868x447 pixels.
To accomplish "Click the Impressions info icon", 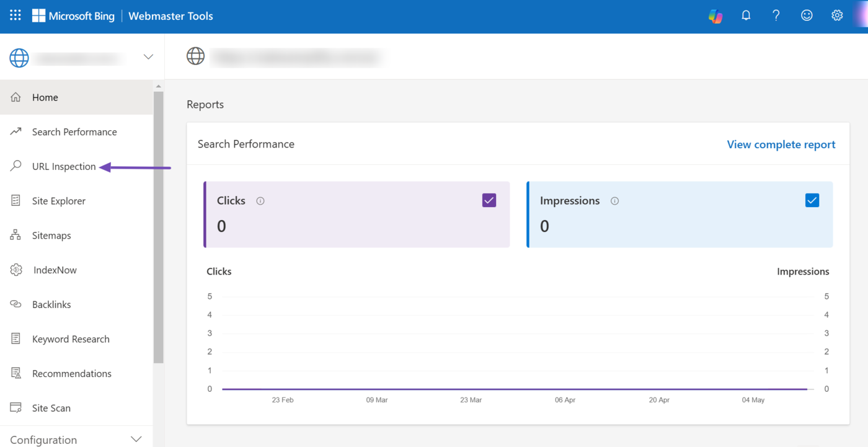I will pos(614,201).
